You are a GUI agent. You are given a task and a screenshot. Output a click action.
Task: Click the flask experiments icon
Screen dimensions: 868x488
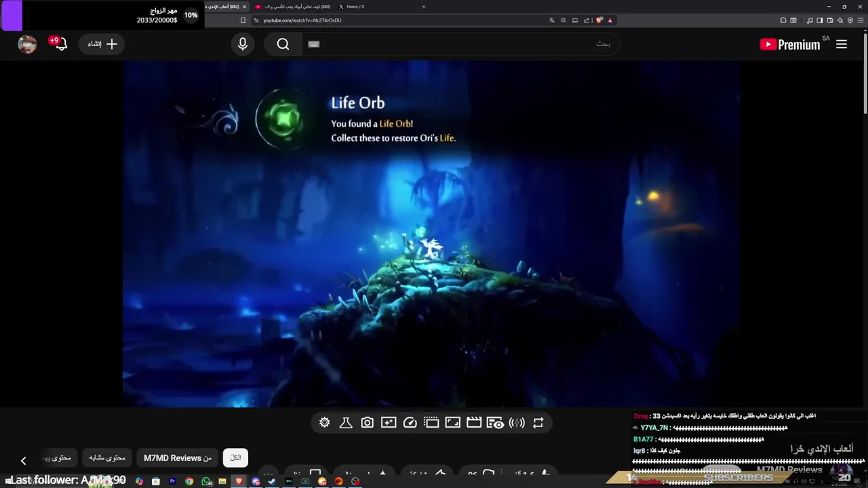pos(346,423)
